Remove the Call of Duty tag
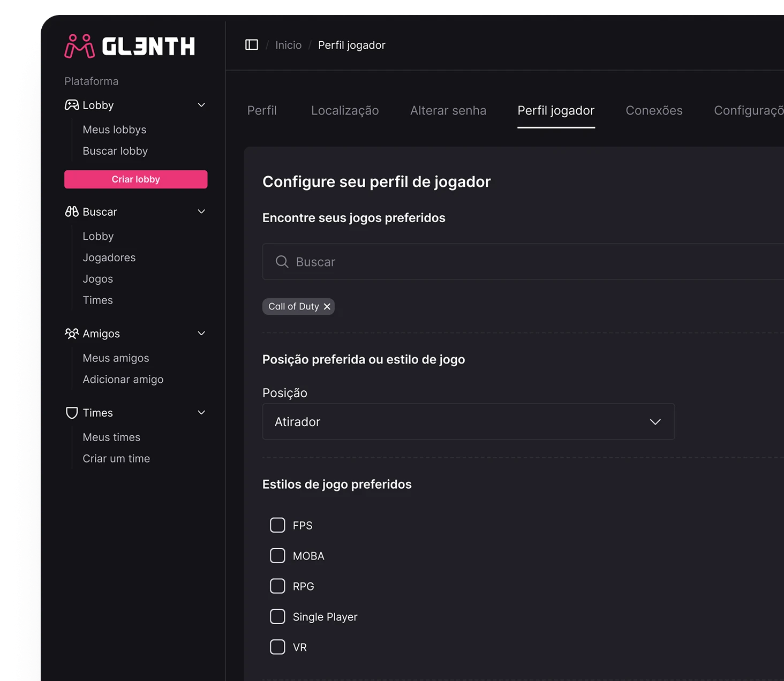Viewport: 784px width, 681px height. 327,307
